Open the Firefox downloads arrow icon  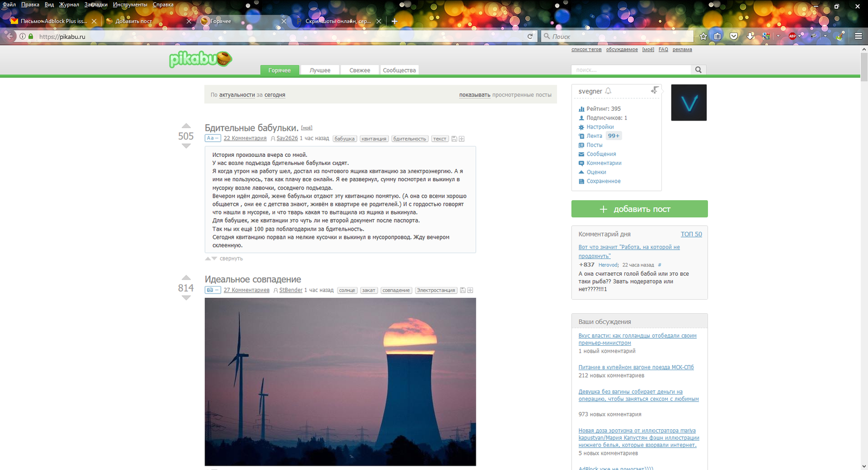pyautogui.click(x=750, y=36)
